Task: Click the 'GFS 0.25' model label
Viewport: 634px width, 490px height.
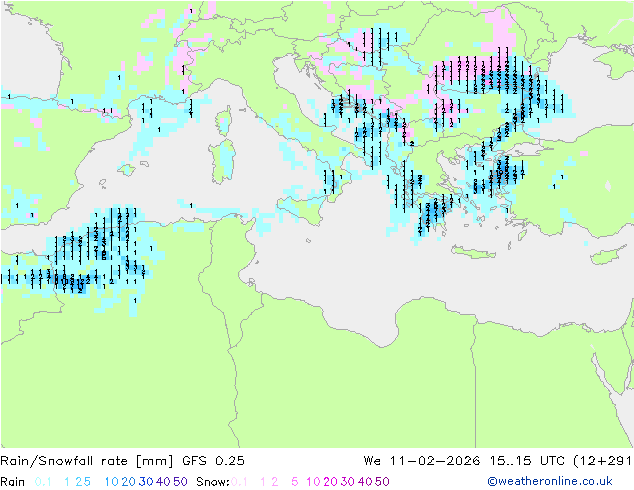Action: 213,461
